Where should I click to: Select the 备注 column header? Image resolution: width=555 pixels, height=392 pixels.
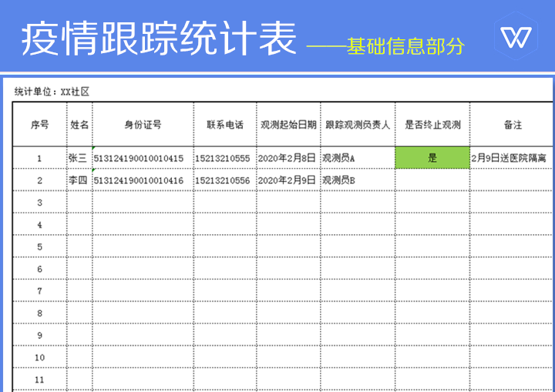point(513,125)
